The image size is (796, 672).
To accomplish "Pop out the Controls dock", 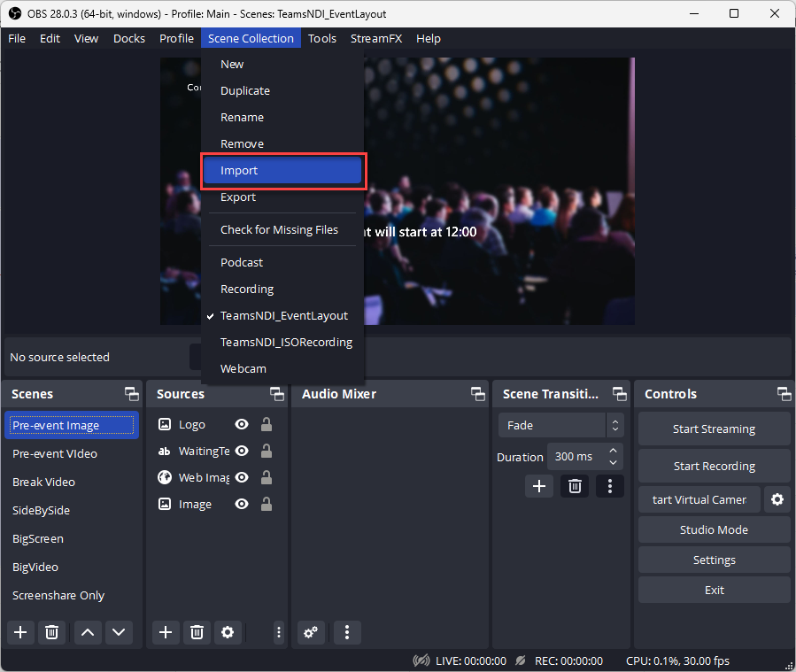I will (784, 394).
